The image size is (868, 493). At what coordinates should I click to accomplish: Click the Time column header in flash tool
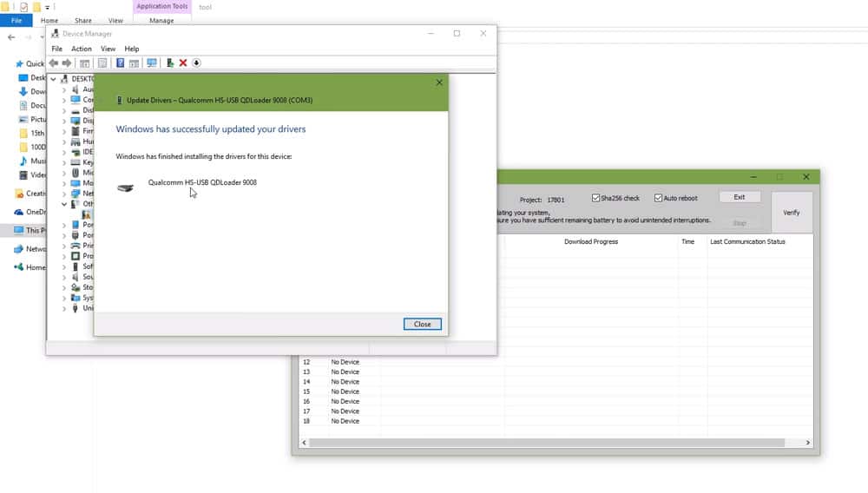click(688, 242)
